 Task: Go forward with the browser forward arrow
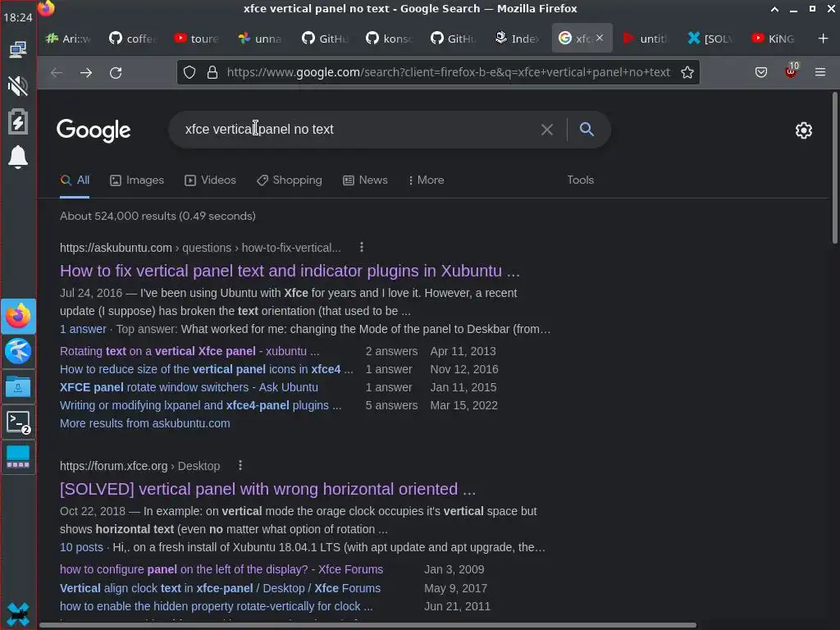click(x=85, y=72)
